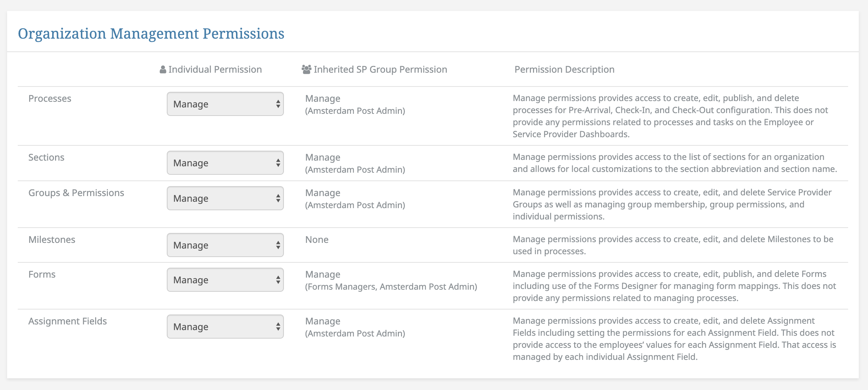The width and height of the screenshot is (868, 390).
Task: Click the Permission Description column header
Action: coord(565,69)
